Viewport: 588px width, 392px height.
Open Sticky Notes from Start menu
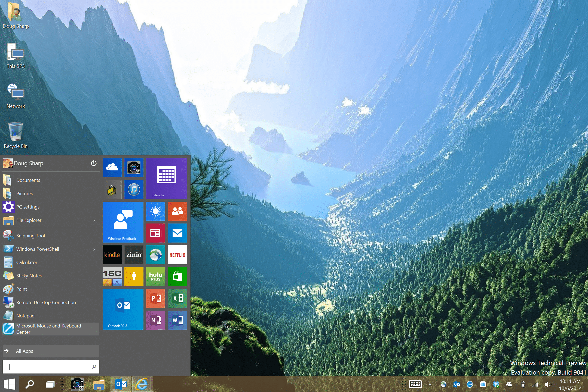point(51,276)
